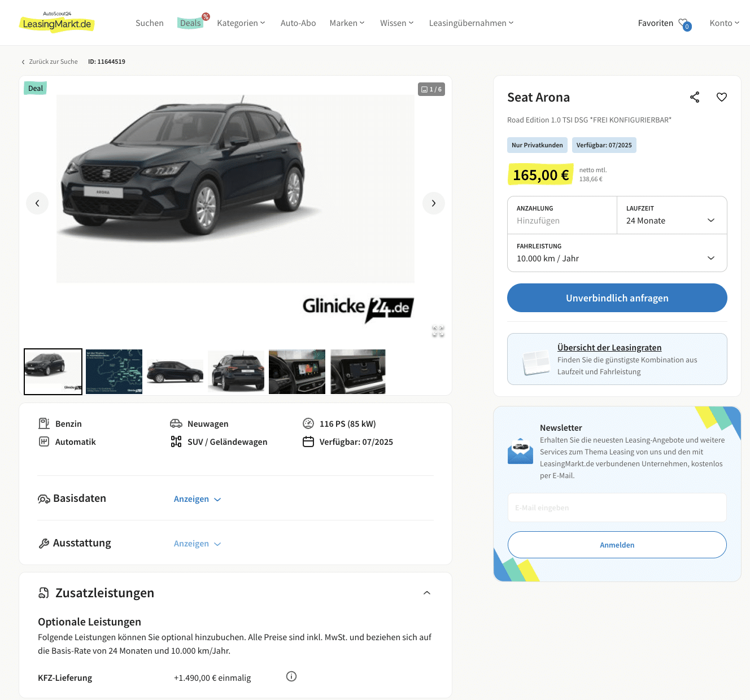This screenshot has width=750, height=700.
Task: Open info icon next to KFZ-Lieferung
Action: [x=291, y=676]
